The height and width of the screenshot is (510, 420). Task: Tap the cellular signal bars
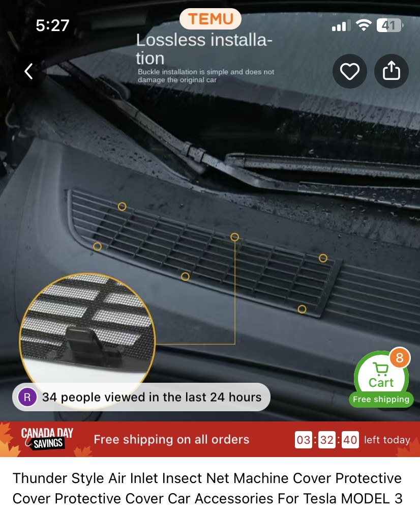point(341,25)
